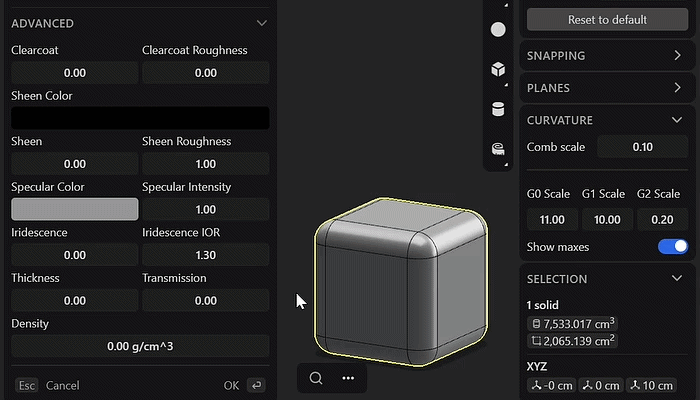Click the Specular Intensity value field

206,209
